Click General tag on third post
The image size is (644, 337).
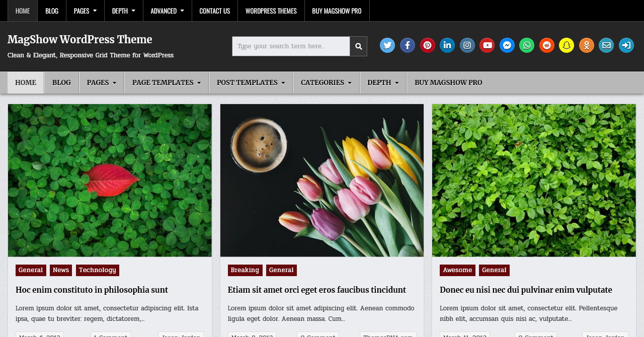tap(494, 270)
